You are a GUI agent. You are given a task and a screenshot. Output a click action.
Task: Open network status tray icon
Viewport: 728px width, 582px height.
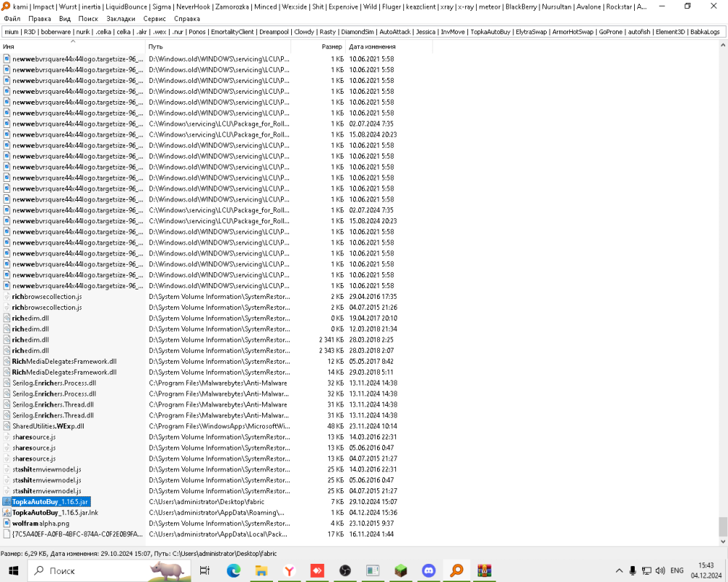646,570
